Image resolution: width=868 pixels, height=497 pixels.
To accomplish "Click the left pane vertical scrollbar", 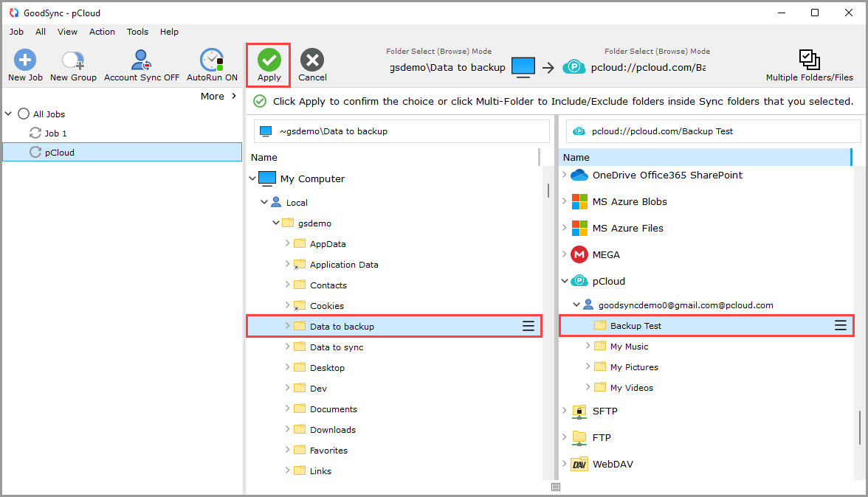I will tap(548, 191).
